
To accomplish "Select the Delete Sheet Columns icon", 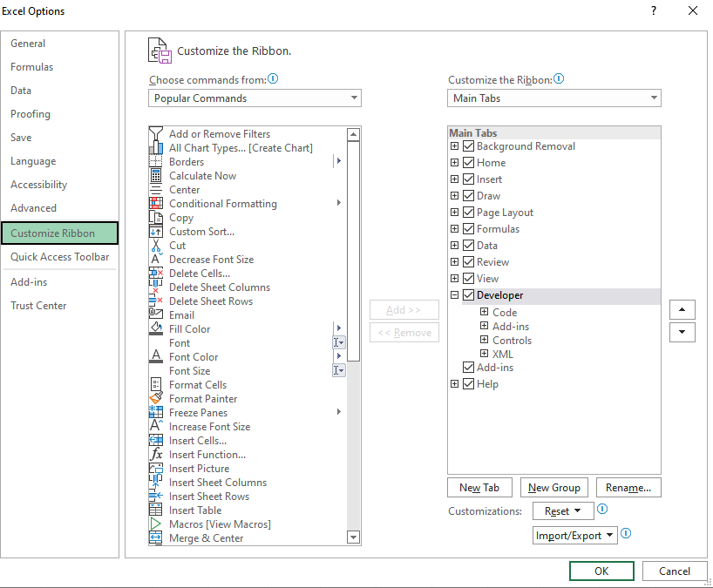I will tap(156, 287).
